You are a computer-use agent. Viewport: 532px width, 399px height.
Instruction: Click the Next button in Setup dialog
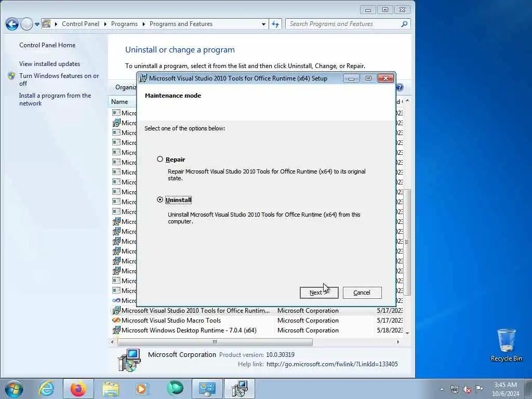tap(319, 292)
